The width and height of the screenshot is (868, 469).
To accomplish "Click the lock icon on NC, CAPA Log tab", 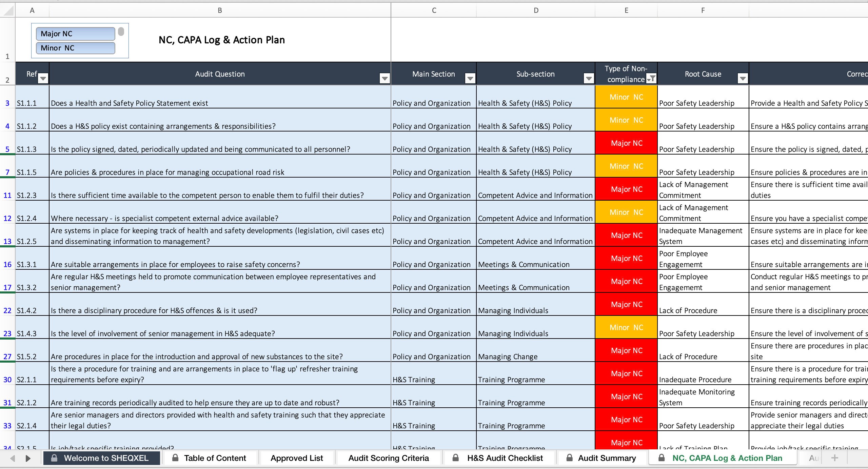I will (662, 458).
